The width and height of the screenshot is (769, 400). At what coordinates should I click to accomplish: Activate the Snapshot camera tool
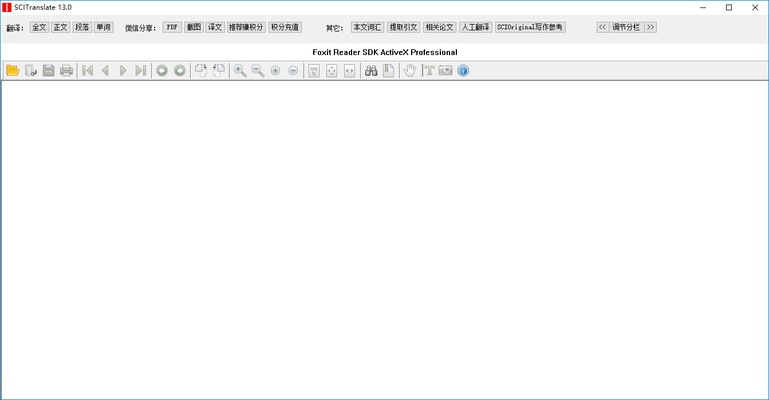coord(445,71)
